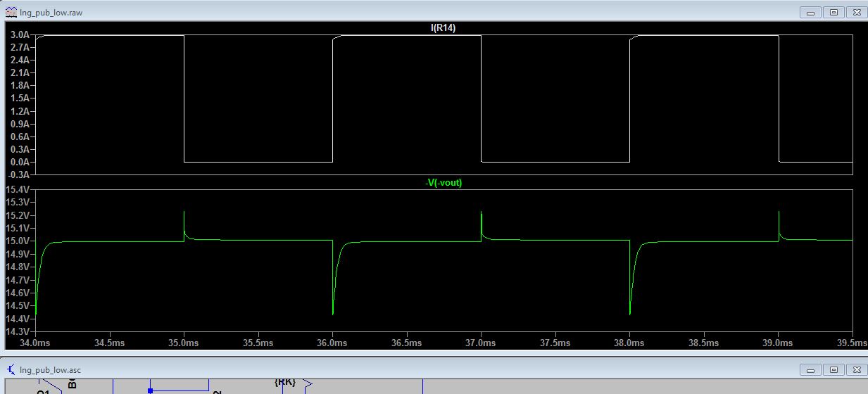Screen dimensions: 868x394
Task: Click the {RK} parameter label in schematic
Action: pos(284,381)
